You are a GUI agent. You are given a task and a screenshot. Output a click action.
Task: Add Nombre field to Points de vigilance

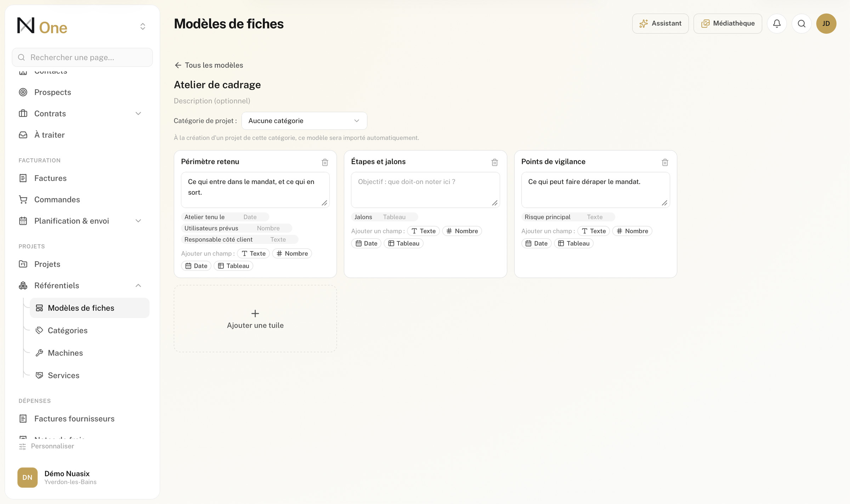pyautogui.click(x=632, y=231)
